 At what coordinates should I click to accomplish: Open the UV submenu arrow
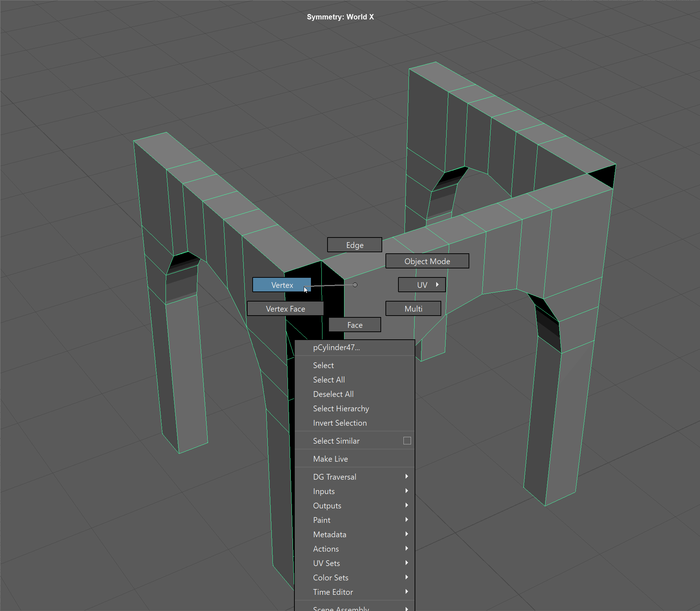[x=437, y=285]
